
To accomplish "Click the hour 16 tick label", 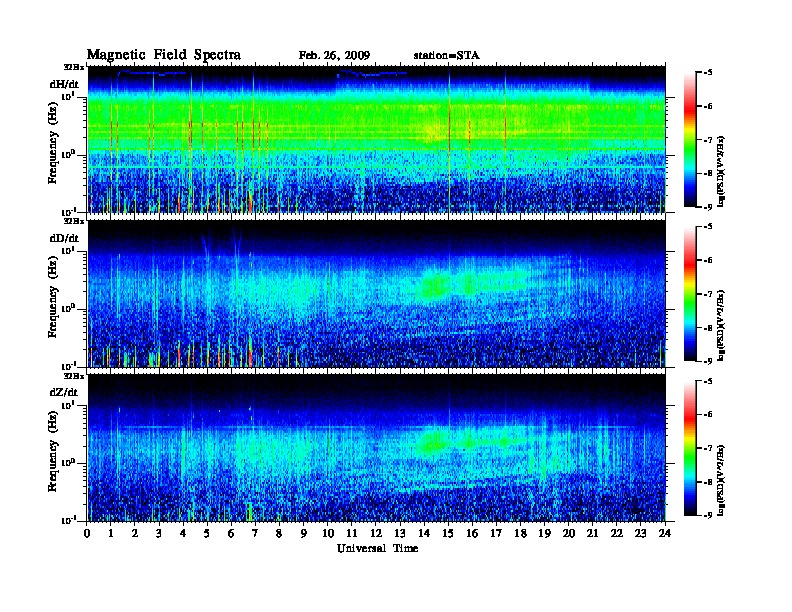I will point(472,533).
